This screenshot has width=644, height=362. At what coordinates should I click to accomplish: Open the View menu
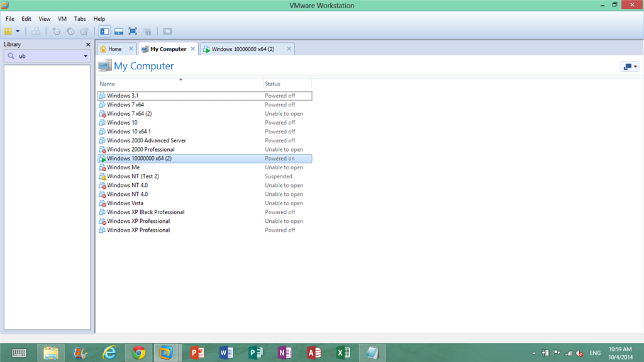(45, 19)
